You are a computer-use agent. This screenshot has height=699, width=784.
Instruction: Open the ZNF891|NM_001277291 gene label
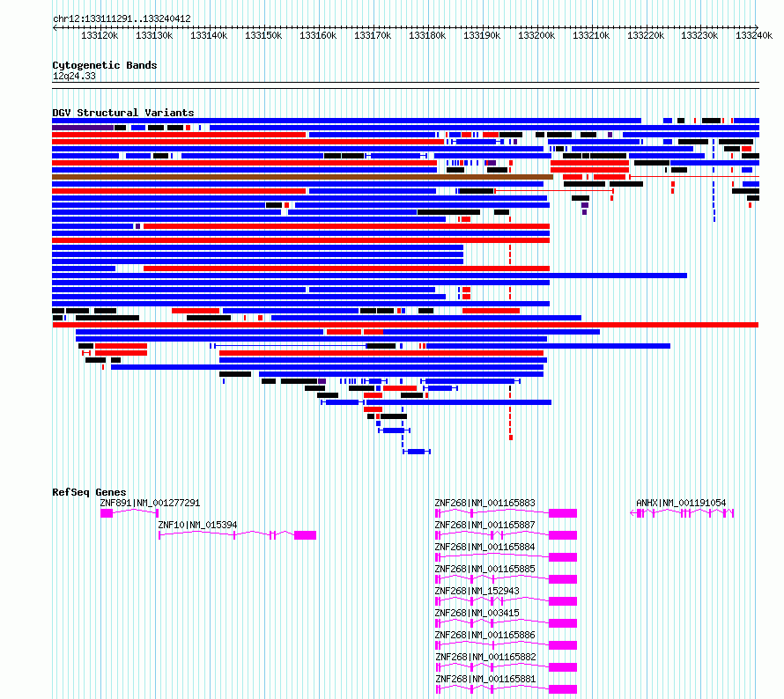click(x=150, y=503)
